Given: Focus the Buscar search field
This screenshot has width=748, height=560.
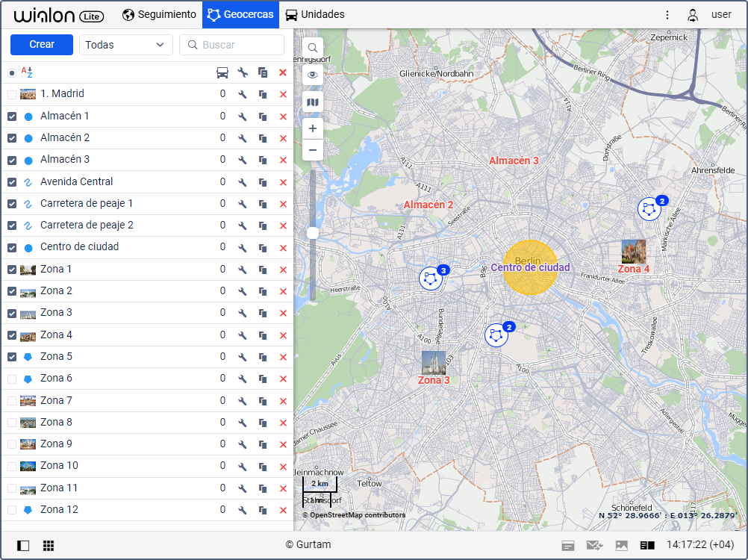Looking at the screenshot, I should tap(232, 45).
